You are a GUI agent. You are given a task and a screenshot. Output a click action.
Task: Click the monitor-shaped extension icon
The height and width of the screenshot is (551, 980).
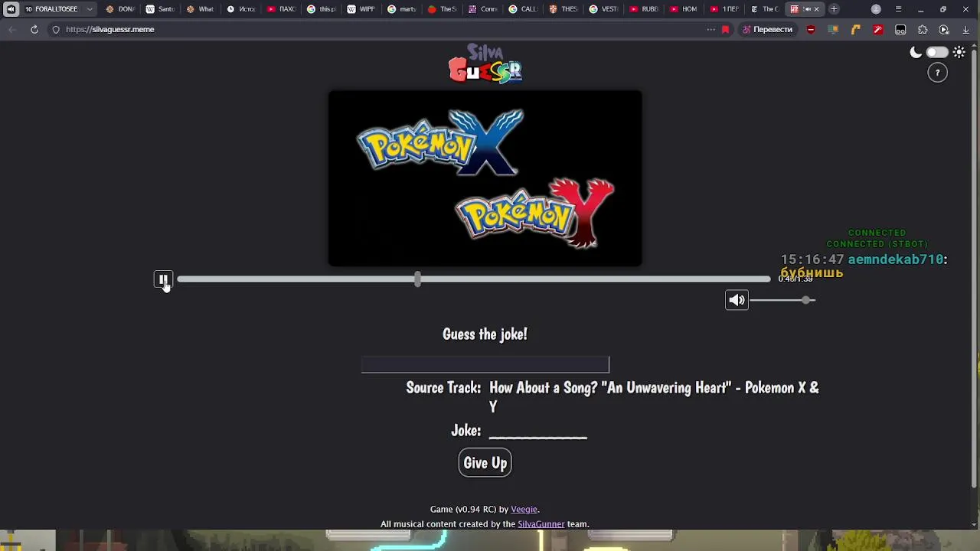coord(833,29)
